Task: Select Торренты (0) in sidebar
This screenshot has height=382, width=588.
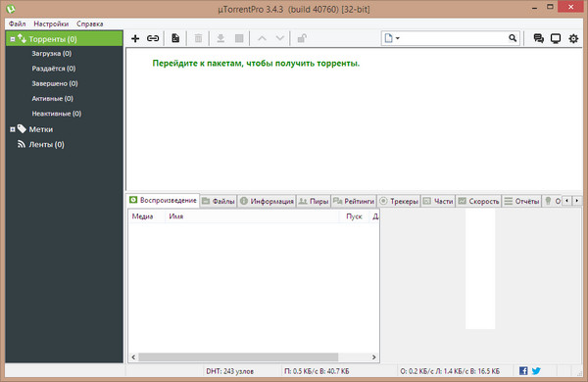Action: (65, 39)
